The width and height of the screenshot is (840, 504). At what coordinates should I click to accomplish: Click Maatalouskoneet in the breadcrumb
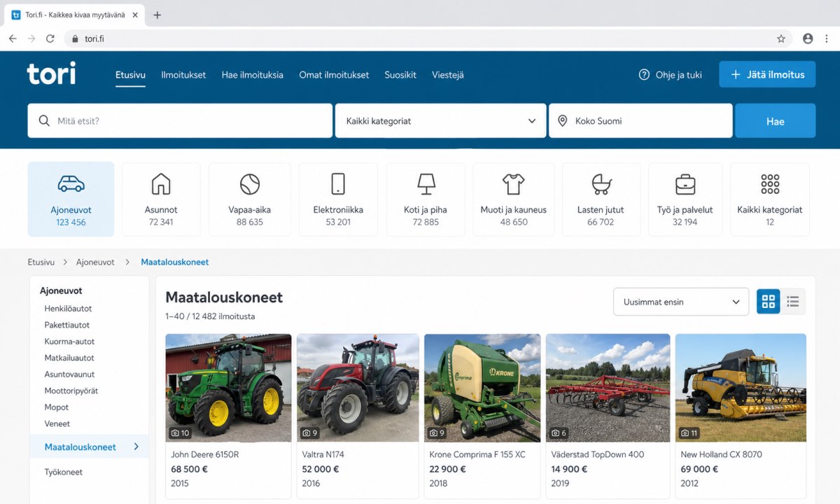pyautogui.click(x=175, y=262)
